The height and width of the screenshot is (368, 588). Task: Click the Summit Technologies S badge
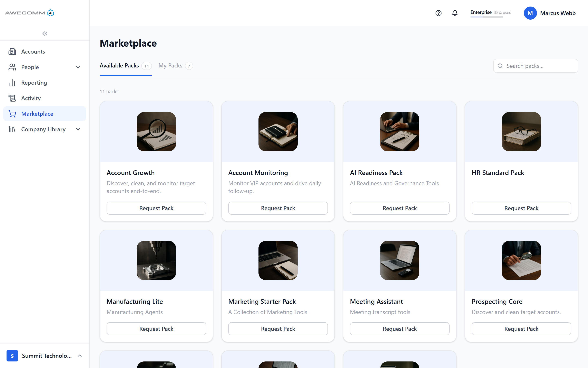[12, 356]
